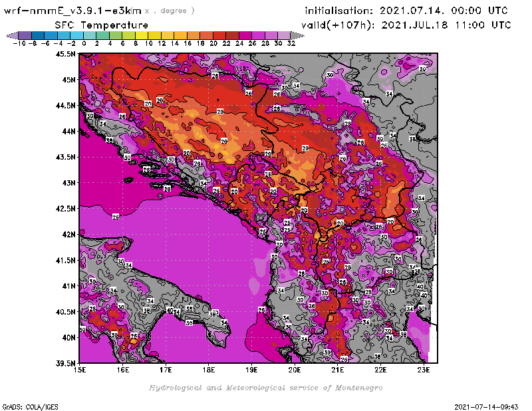The image size is (532, 411).
Task: Click the '40.5N' latitude axis label
Action: [x=65, y=311]
